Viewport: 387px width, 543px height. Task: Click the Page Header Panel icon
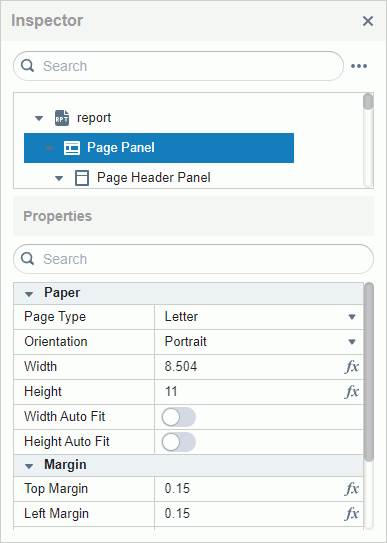(x=82, y=178)
